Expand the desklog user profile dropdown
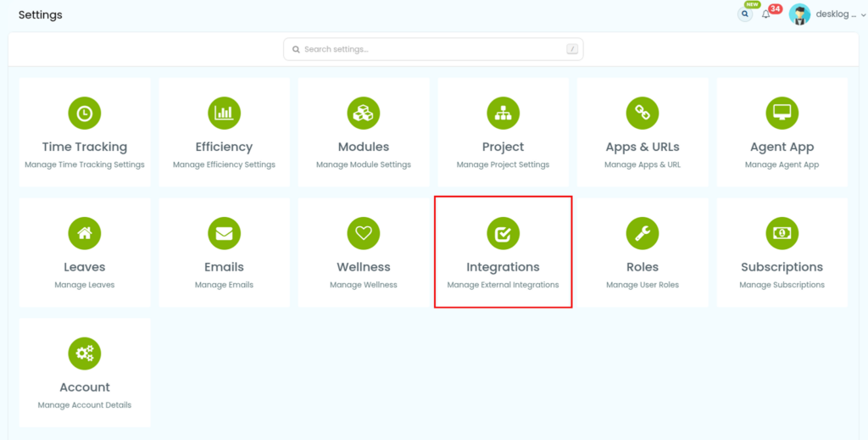This screenshot has width=868, height=440. tap(862, 14)
